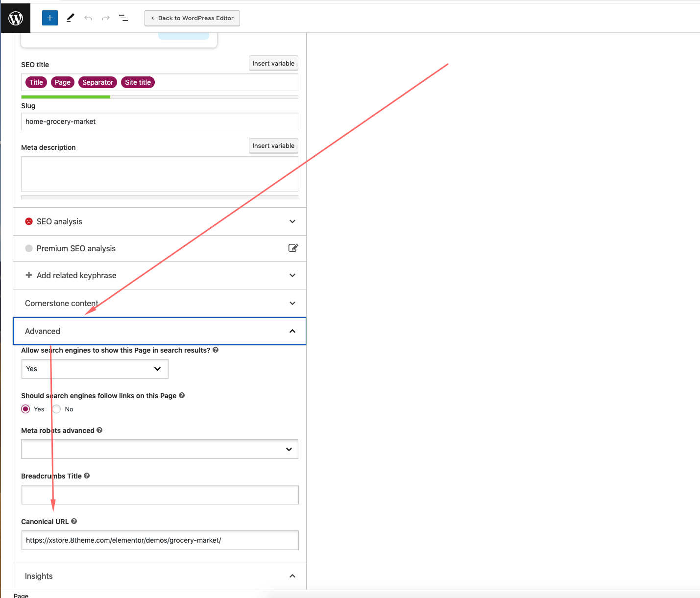
Task: Open the WordPress logo menu
Action: [x=16, y=18]
